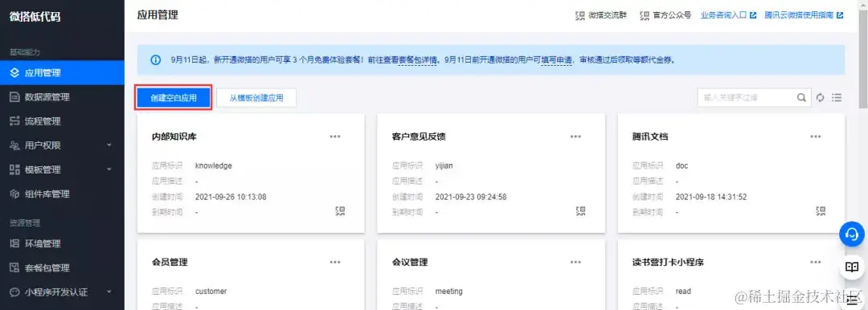The height and width of the screenshot is (310, 868).
Task: Open more menu on 腾讯文档 card
Action: 816,137
